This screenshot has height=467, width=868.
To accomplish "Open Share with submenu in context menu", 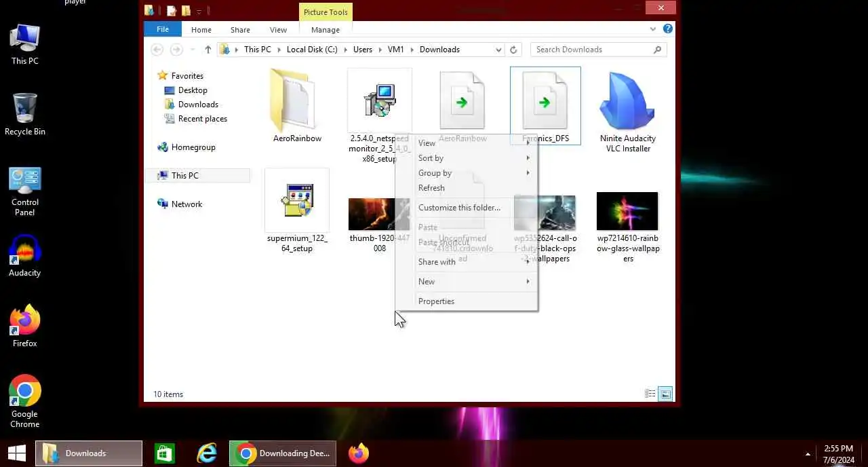I will click(467, 262).
